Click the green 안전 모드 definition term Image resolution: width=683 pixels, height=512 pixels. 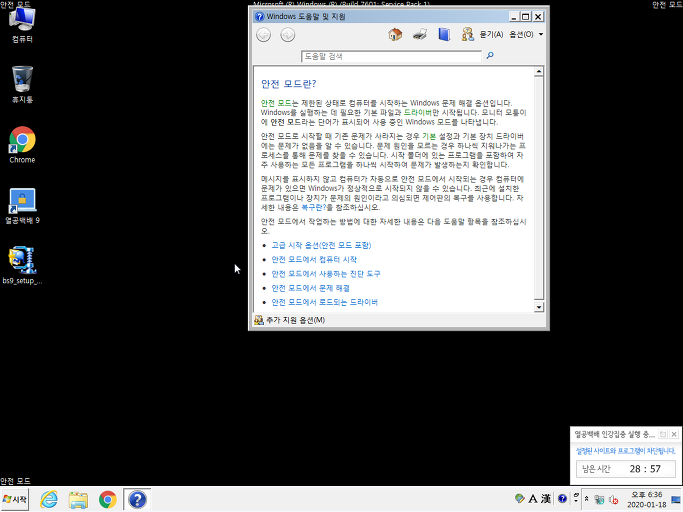tap(276, 103)
